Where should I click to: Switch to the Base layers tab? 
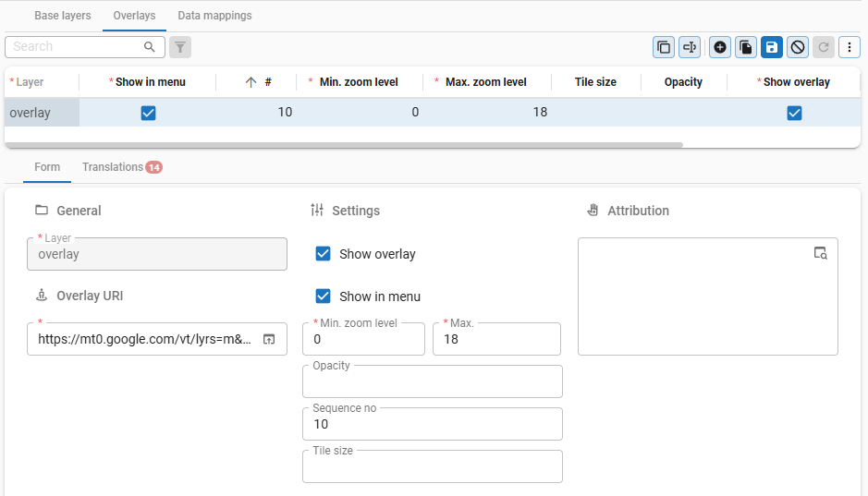[63, 16]
